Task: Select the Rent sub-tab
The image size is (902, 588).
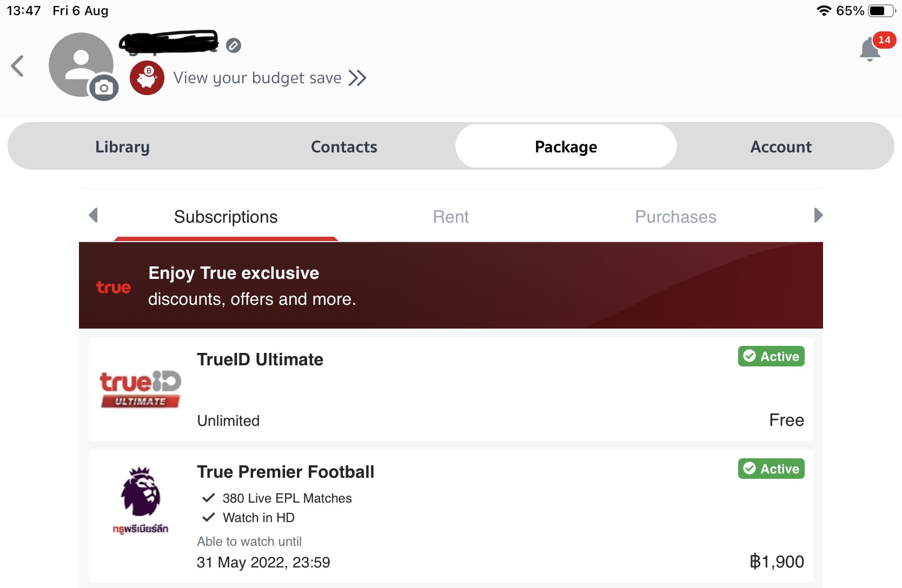Action: point(450,217)
